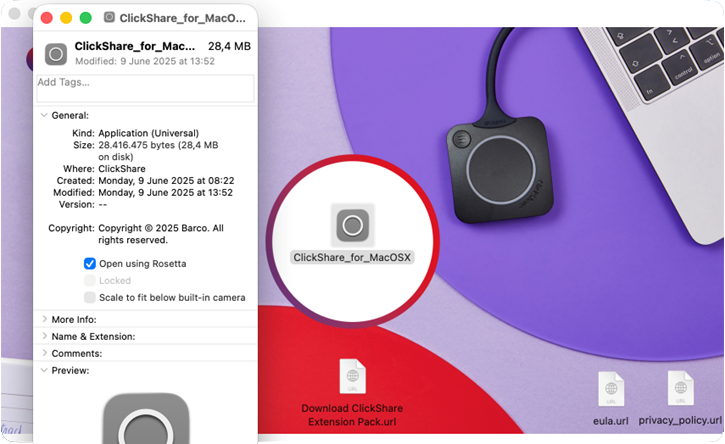
Task: Uncheck Open using Rosetta
Action: 90,264
